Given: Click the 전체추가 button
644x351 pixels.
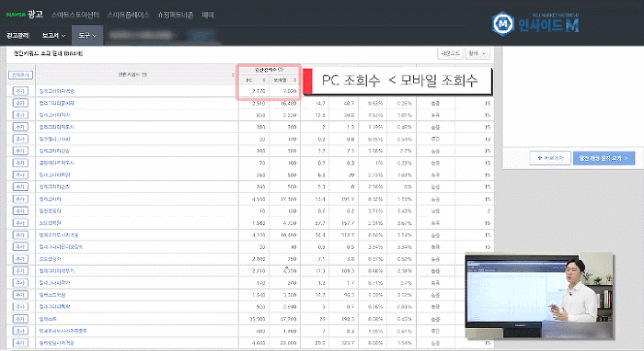Looking at the screenshot, I should coord(20,75).
